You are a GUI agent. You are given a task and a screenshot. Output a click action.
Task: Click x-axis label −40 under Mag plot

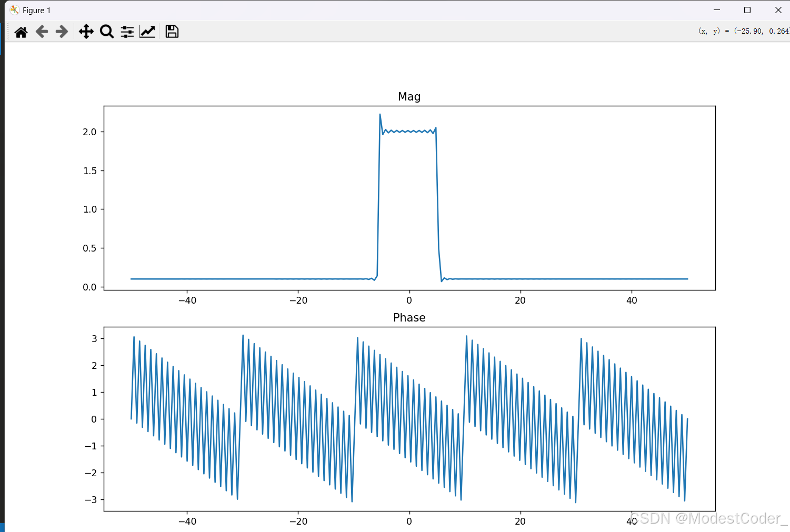click(187, 300)
